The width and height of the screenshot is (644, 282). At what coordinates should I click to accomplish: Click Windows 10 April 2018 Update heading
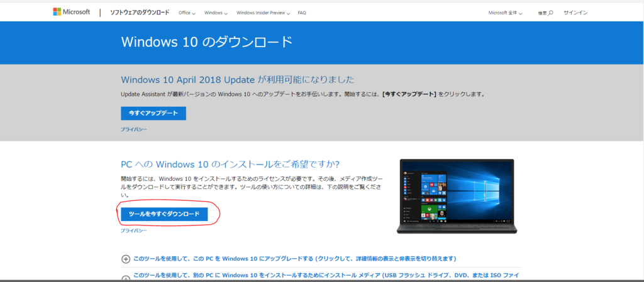(x=237, y=79)
